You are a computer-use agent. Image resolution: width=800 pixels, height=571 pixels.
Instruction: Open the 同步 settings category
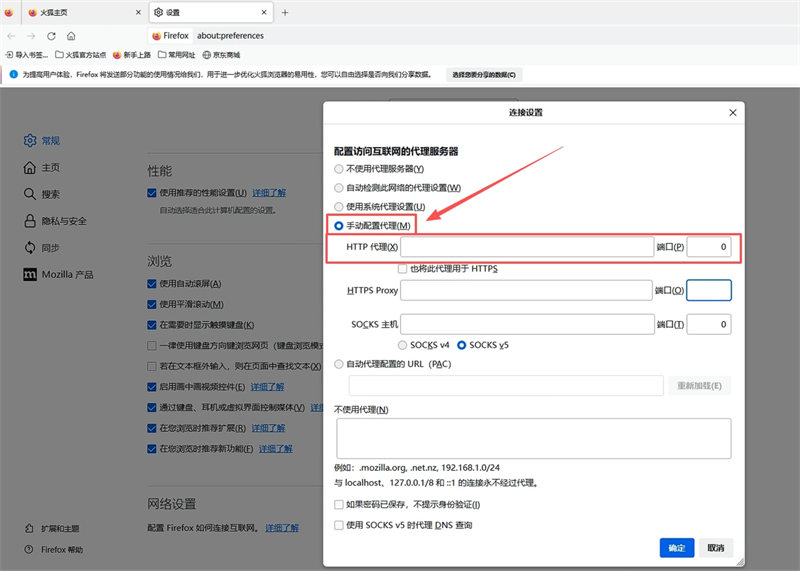click(42, 247)
